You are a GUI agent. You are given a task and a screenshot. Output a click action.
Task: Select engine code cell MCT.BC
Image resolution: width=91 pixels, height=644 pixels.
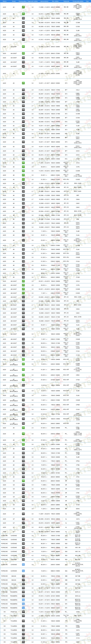(78, 580)
